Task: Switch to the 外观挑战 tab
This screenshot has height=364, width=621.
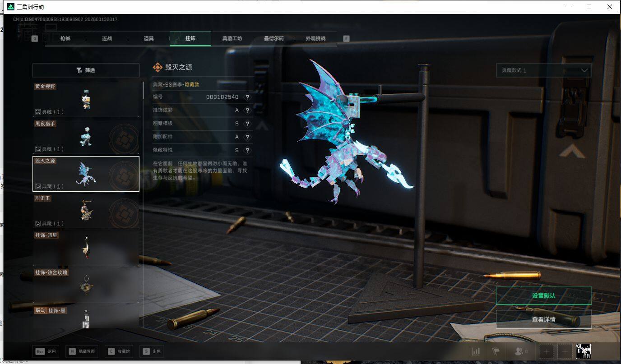Action: pyautogui.click(x=315, y=39)
